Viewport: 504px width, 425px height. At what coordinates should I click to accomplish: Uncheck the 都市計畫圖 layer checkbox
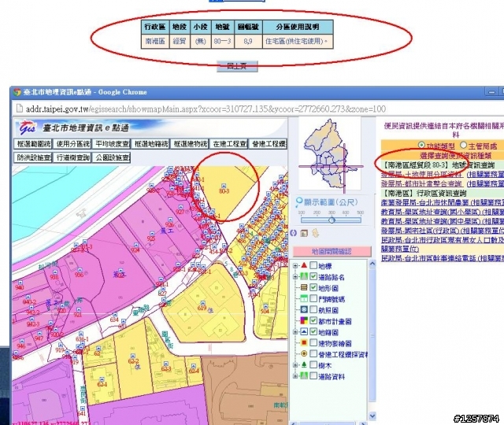313,320
